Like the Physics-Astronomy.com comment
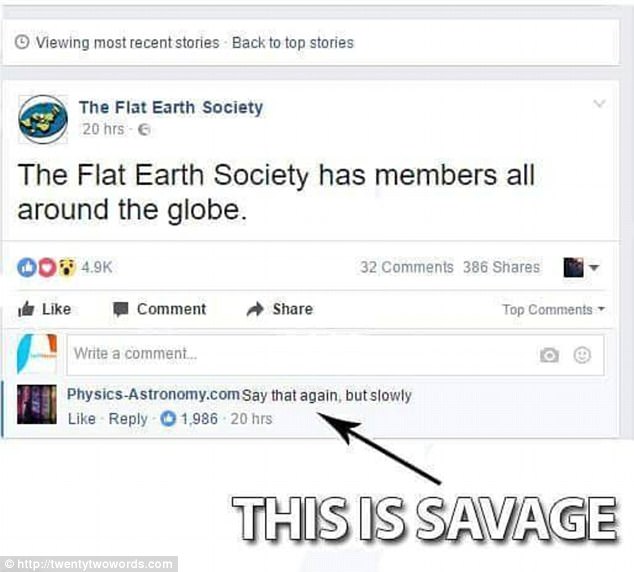This screenshot has width=634, height=572. (82, 419)
